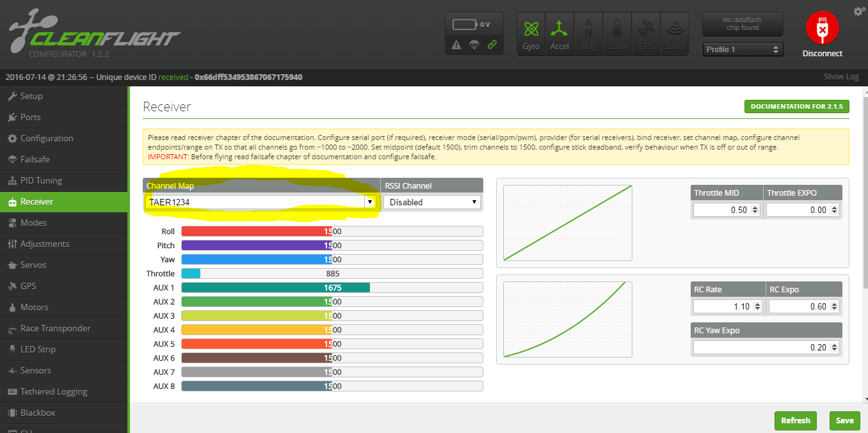Open the Blackbox tab
This screenshot has width=868, height=433.
pyautogui.click(x=64, y=413)
